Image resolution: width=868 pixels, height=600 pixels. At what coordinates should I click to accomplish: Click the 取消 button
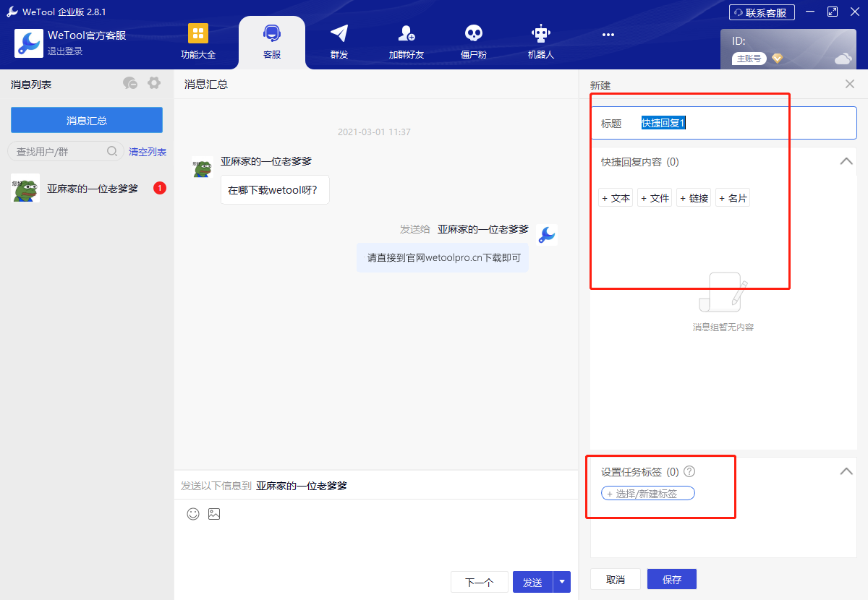pos(616,580)
